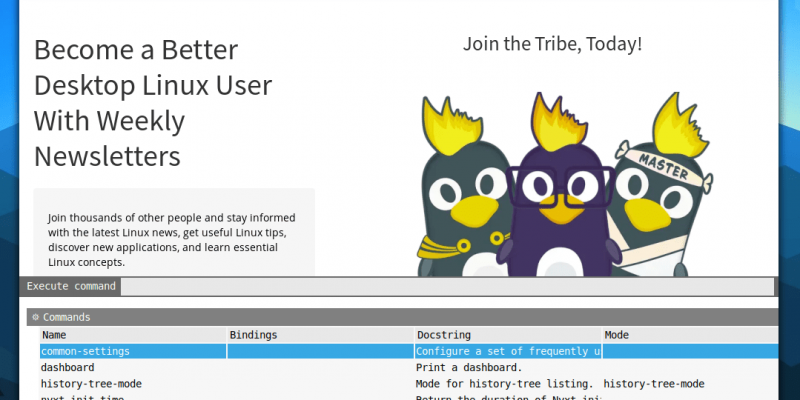800x400 pixels.
Task: Click the 'Print a dashboard.' docstring
Action: tap(469, 367)
